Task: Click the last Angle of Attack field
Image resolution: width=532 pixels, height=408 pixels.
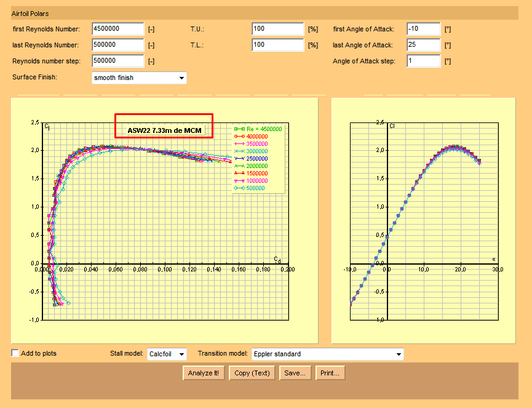Action: click(x=424, y=45)
